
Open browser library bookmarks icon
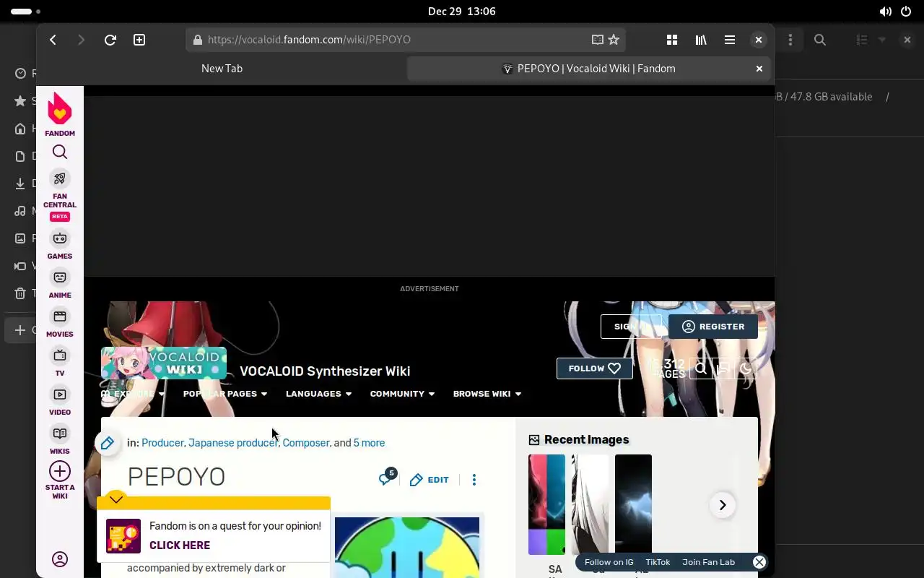tap(701, 40)
